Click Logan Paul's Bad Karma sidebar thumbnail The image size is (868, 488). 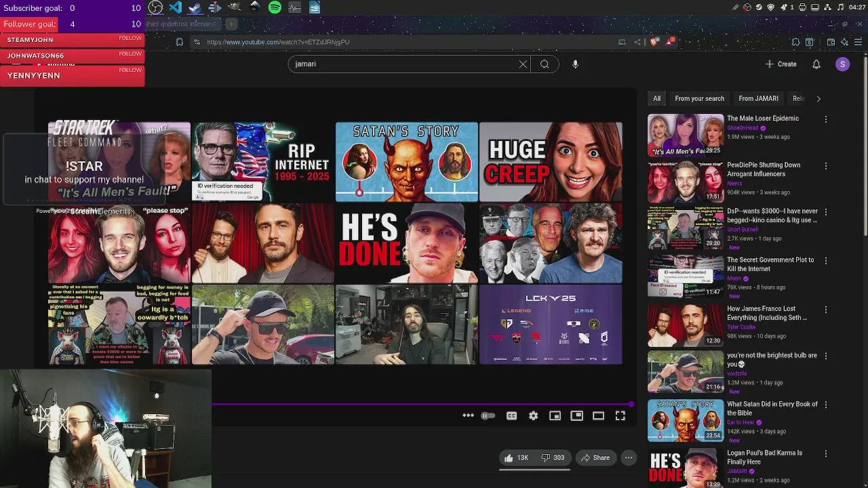click(x=686, y=468)
